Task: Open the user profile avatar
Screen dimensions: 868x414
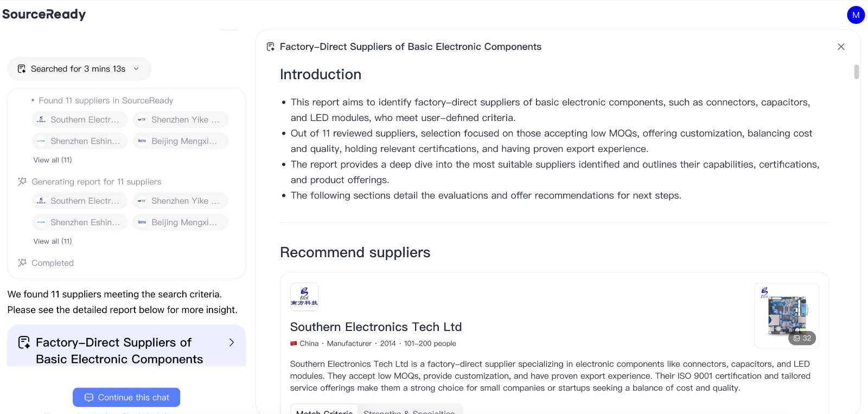Action: (x=856, y=15)
